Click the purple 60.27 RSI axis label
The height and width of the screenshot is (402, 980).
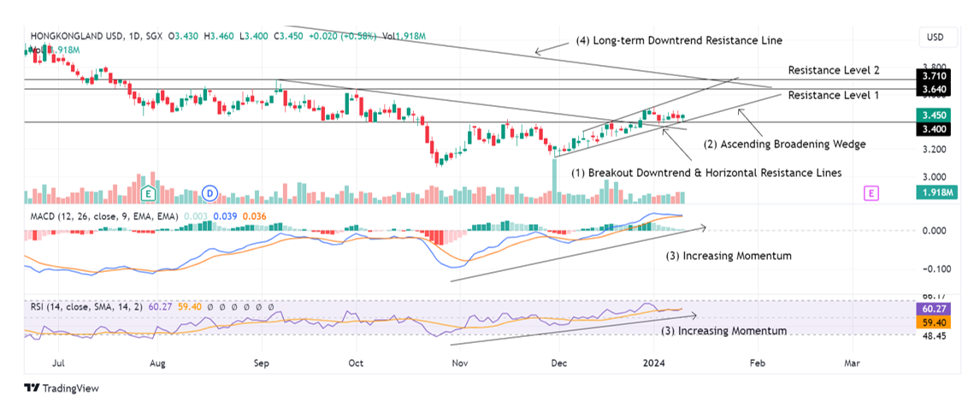[935, 309]
